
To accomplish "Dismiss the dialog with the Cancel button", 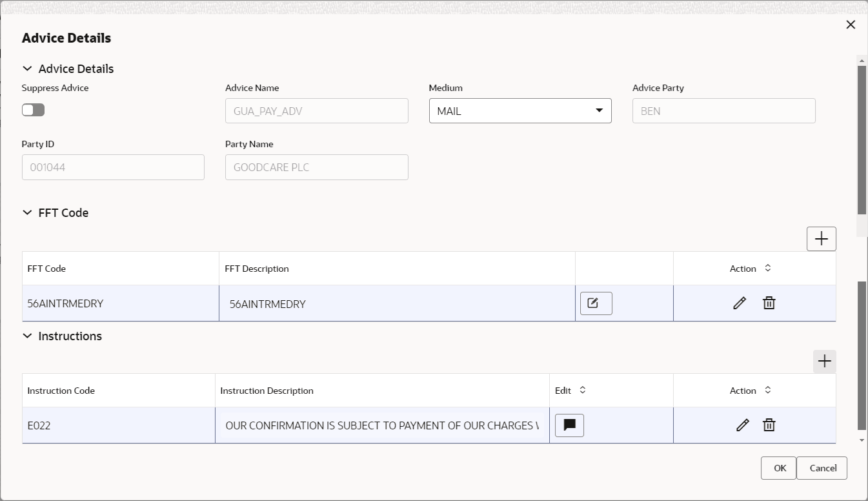I will coord(822,468).
